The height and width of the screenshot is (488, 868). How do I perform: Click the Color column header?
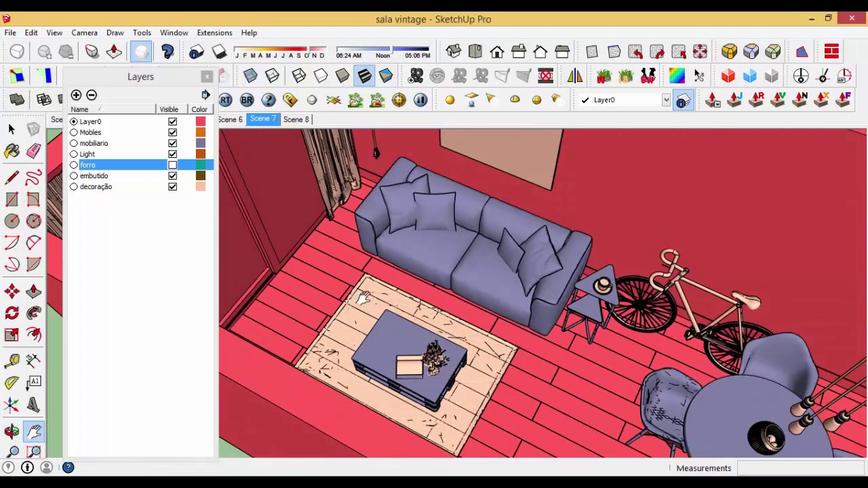(199, 109)
